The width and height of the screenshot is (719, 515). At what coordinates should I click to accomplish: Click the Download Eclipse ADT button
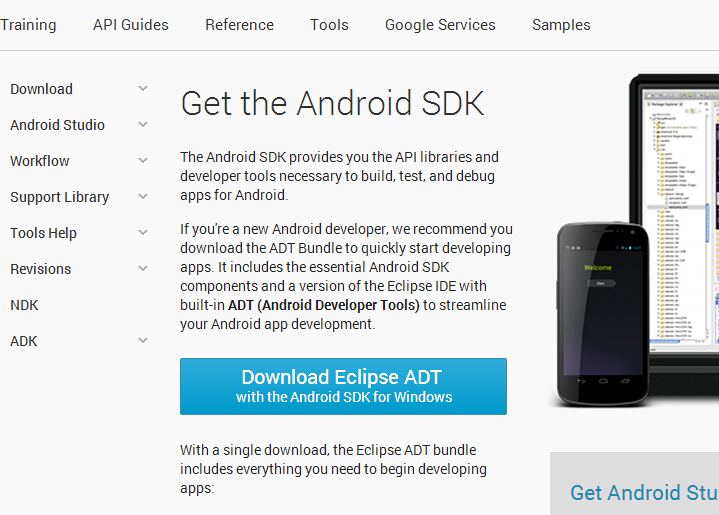(x=343, y=387)
